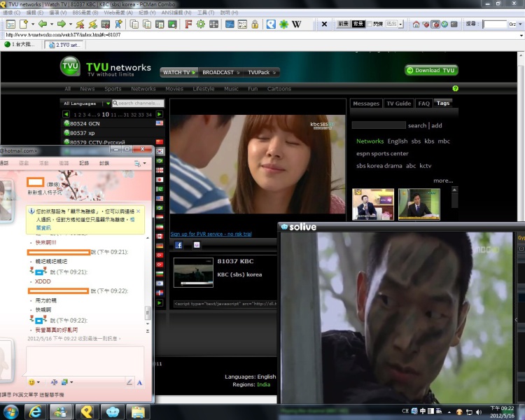
Task: Open the Cartoons category
Action: (x=279, y=89)
